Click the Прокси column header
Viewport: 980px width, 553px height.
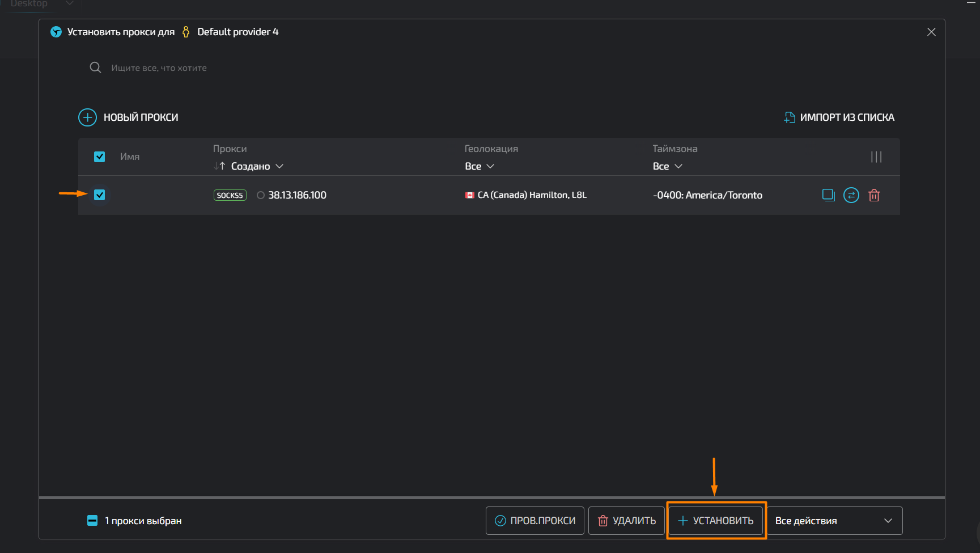pos(230,149)
